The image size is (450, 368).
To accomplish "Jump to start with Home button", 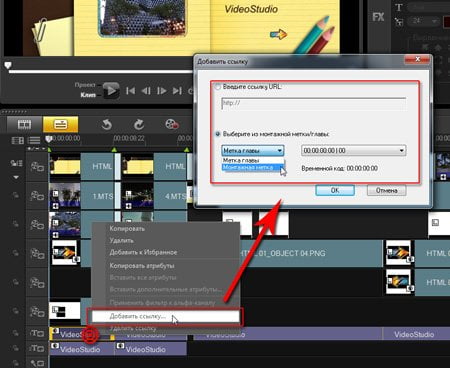I will point(130,91).
